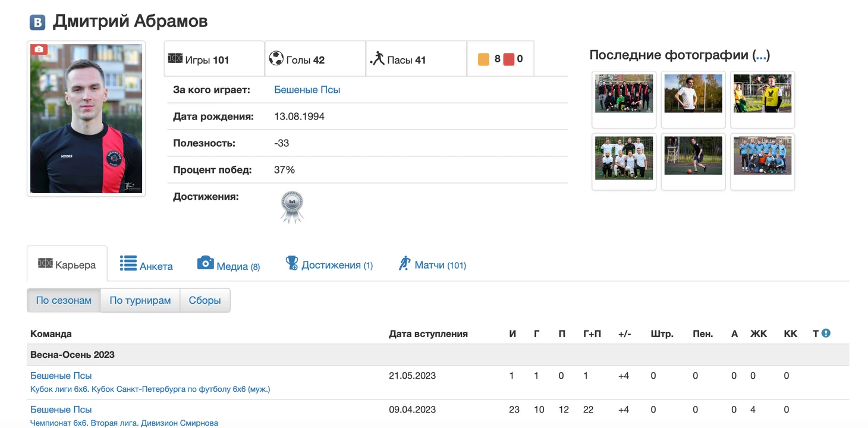Click the soccer ball icon beside Голы

(x=276, y=59)
